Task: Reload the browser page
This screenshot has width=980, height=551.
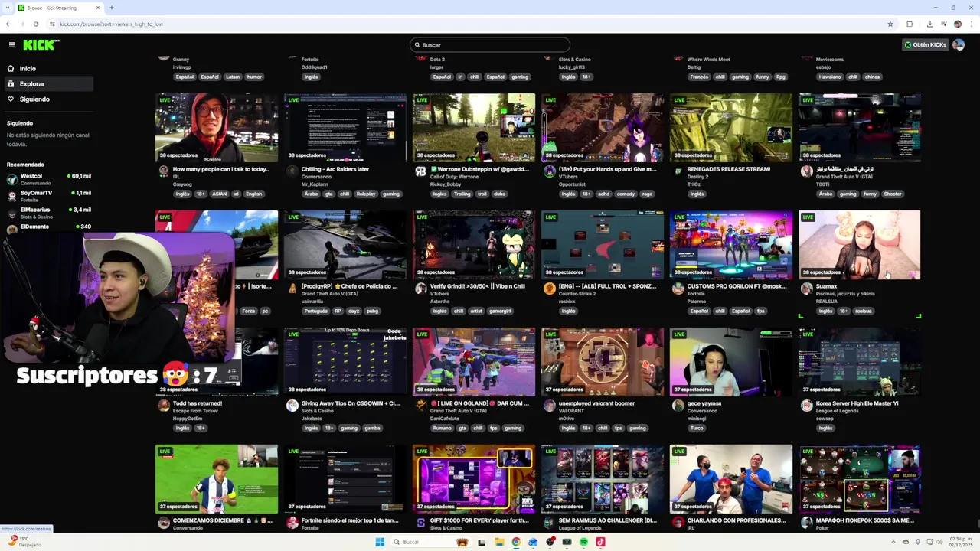Action: (36, 24)
